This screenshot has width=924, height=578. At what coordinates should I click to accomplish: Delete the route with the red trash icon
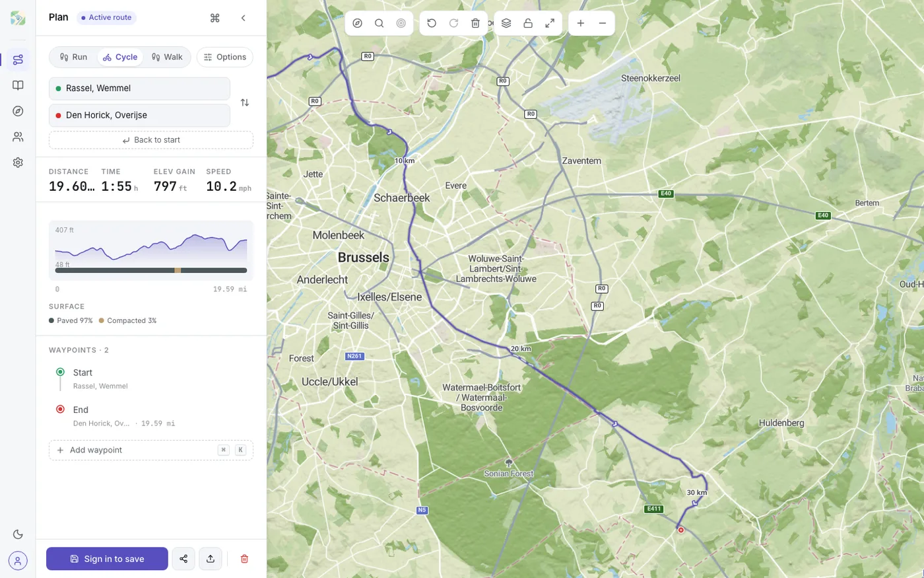pyautogui.click(x=244, y=559)
